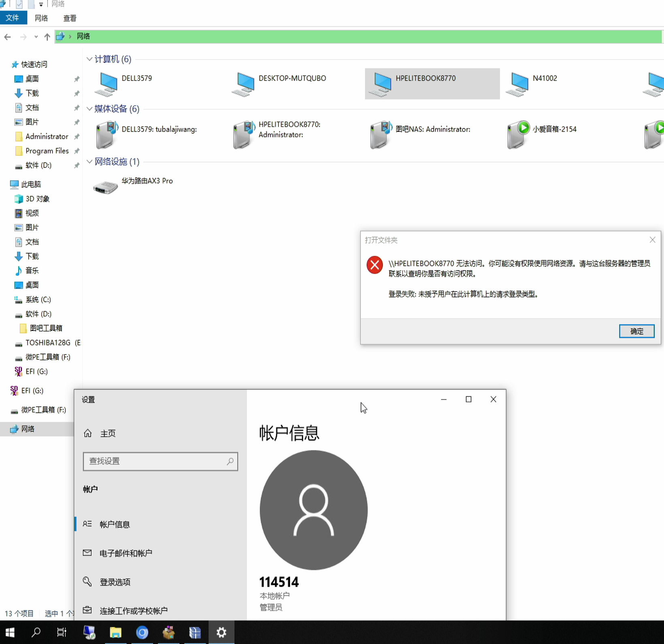Viewport: 664px width, 644px height.
Task: Open Task View on taskbar
Action: (62, 632)
